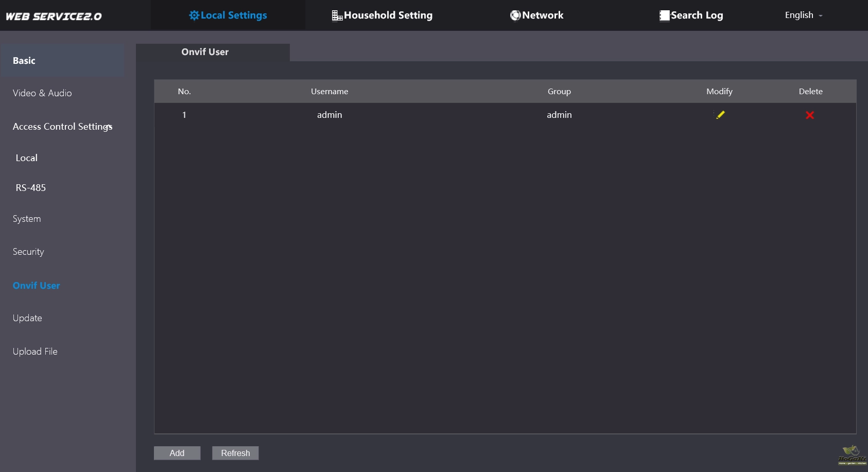Switch to the Network tab
Image resolution: width=868 pixels, height=472 pixels.
(x=543, y=15)
